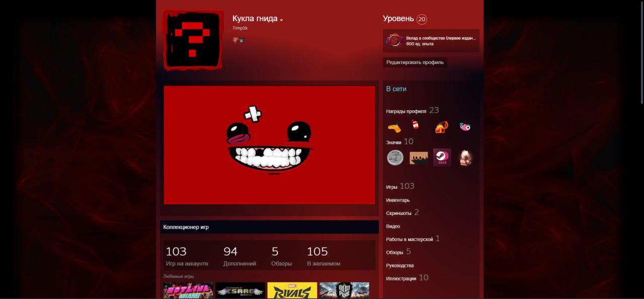Open the Marvel Rivals game thumbnail
The image size is (644, 299).
pyautogui.click(x=292, y=290)
